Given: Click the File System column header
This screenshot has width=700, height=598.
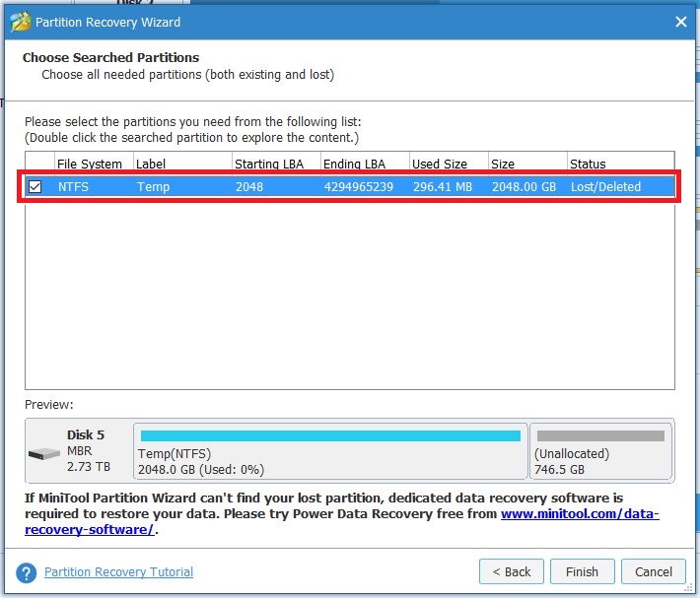Looking at the screenshot, I should coord(94,164).
